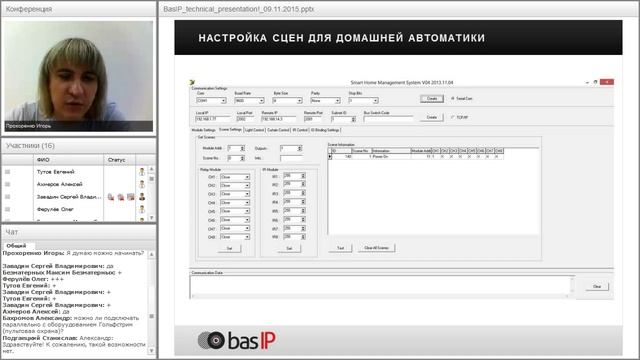
Task: Switch to the IO Binding Settings tab
Action: [325, 130]
